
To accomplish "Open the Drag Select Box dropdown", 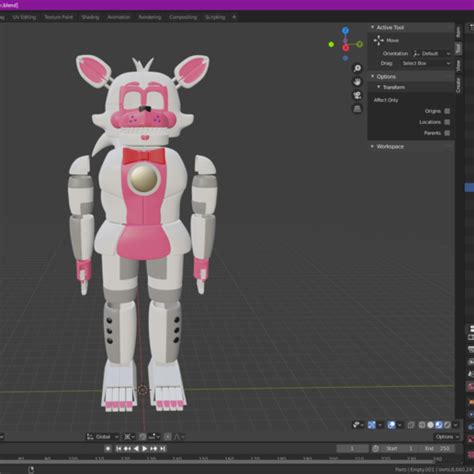I will click(x=426, y=63).
